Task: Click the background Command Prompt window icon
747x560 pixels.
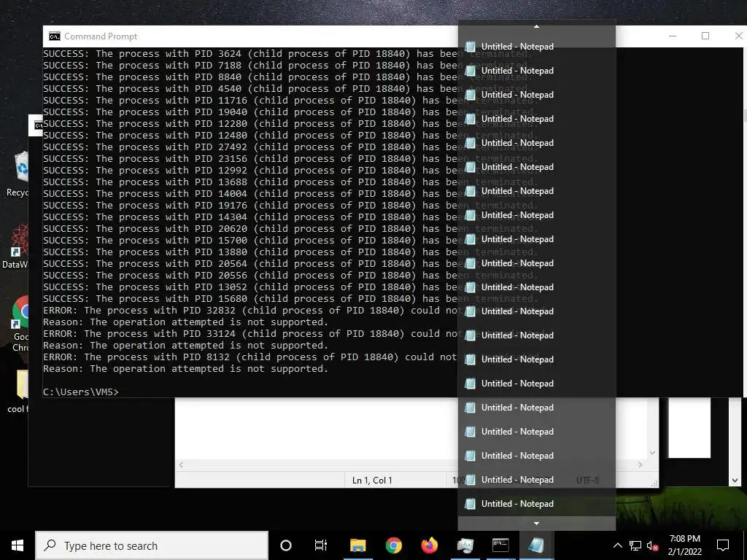Action: [x=38, y=125]
